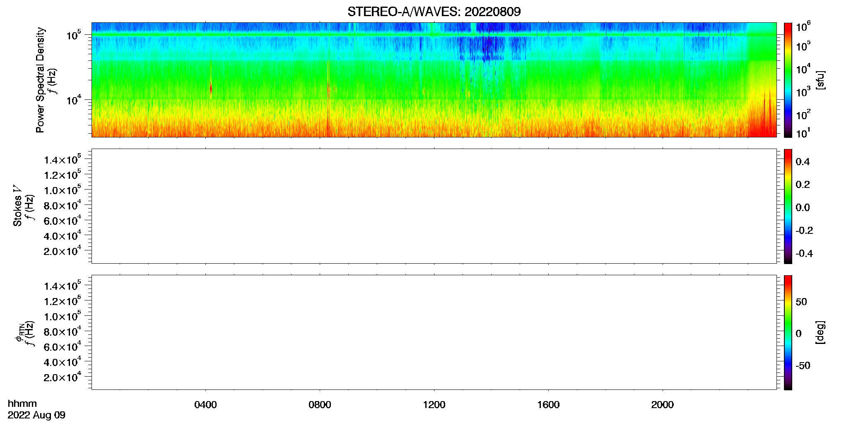Click the 0800 time tick label
The height and width of the screenshot is (447, 868).
pyautogui.click(x=320, y=405)
